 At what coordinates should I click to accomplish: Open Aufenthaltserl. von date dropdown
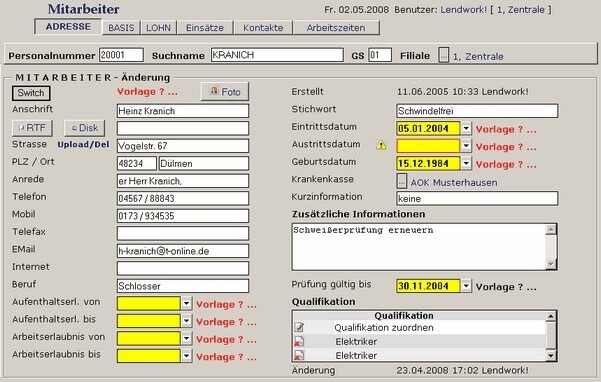coord(186,303)
